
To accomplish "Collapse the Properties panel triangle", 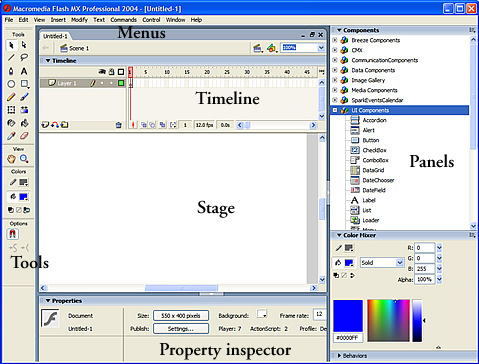I will tap(48, 301).
